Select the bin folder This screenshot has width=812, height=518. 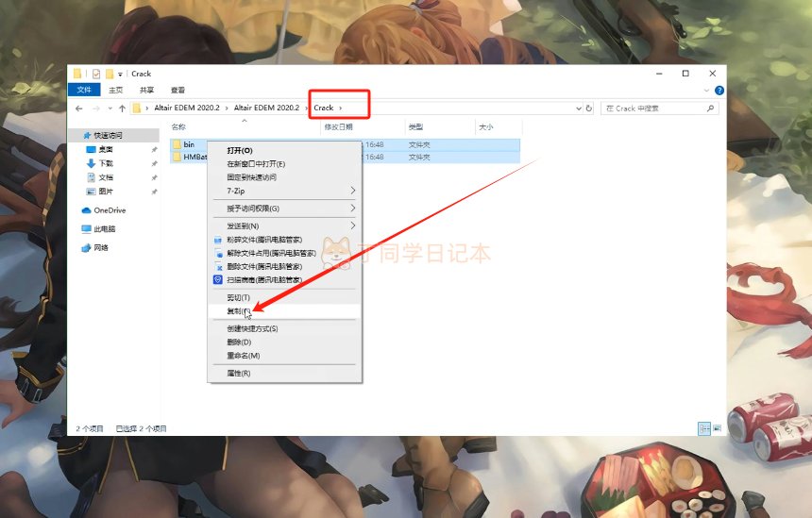tap(189, 144)
